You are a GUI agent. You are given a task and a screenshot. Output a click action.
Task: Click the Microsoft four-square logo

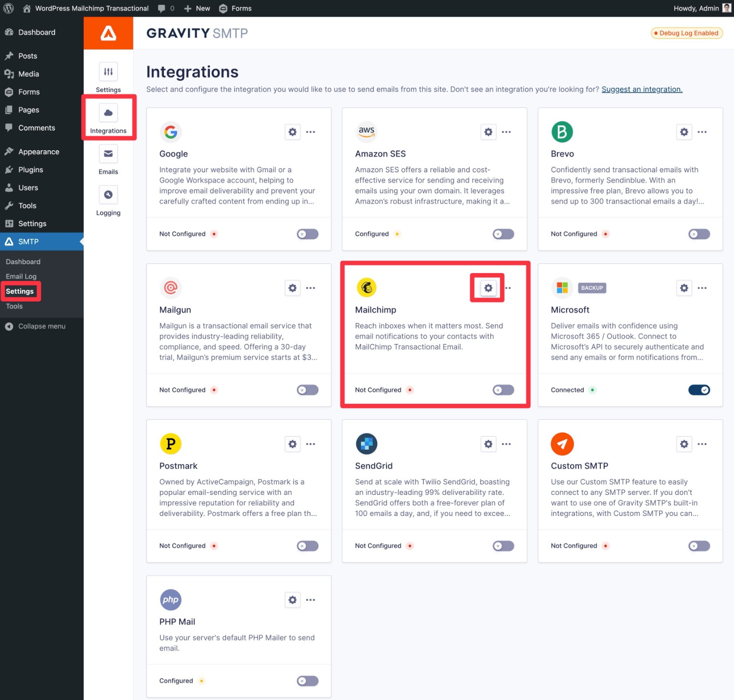click(562, 288)
